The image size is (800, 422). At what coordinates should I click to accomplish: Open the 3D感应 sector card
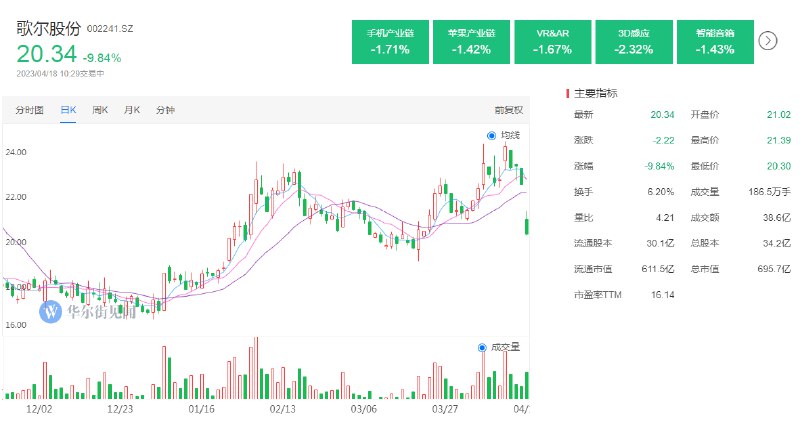pos(634,42)
